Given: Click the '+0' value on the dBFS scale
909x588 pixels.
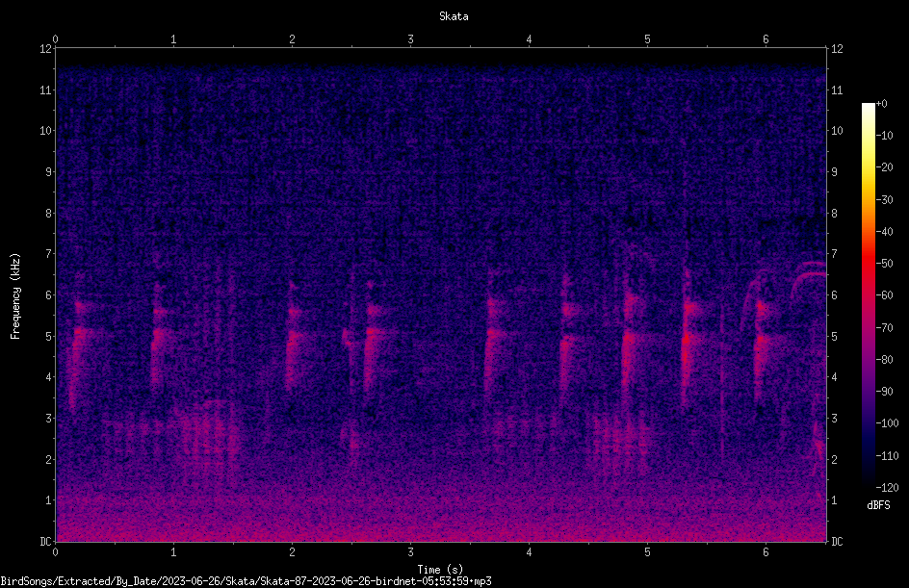Looking at the screenshot, I should pyautogui.click(x=882, y=104).
